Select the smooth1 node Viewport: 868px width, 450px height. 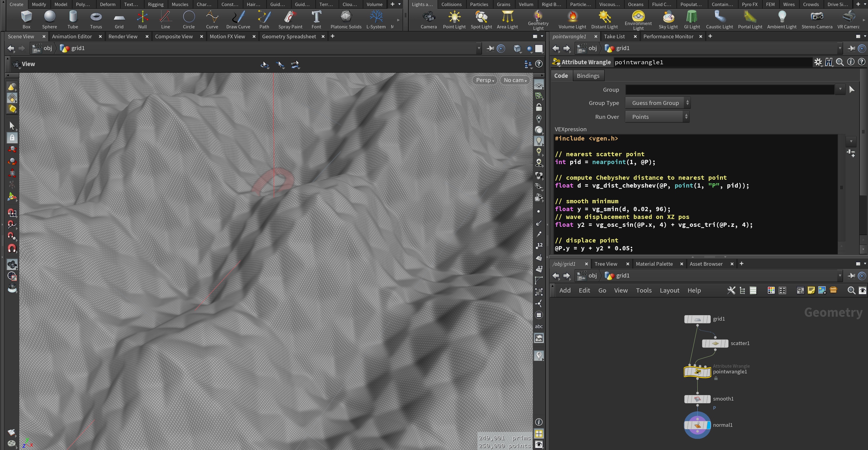[697, 399]
